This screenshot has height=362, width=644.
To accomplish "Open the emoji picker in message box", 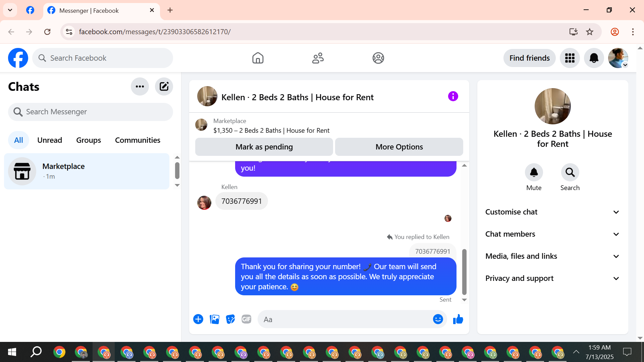I will pos(438,319).
